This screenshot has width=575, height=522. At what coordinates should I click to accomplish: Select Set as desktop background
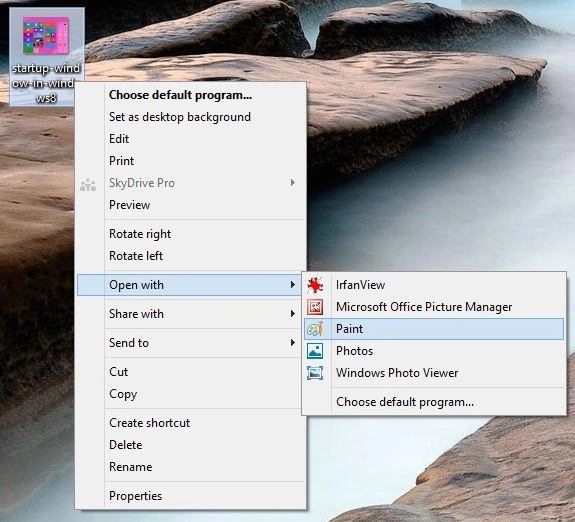click(190, 117)
